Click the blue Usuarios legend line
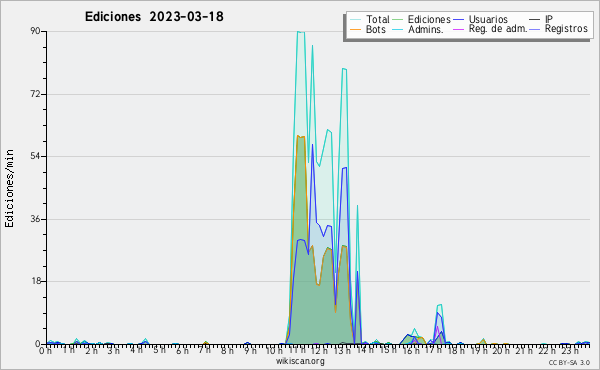Viewport: 600px width, 370px height. 458,19
